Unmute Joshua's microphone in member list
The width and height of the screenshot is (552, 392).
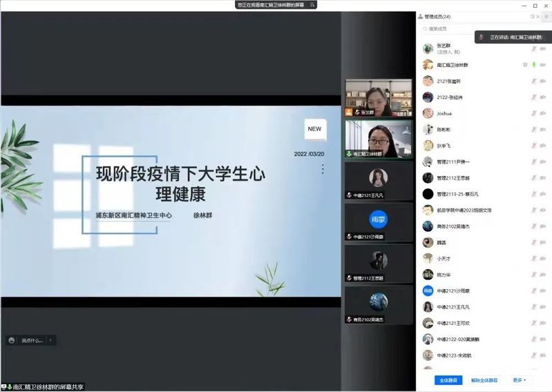coord(534,113)
